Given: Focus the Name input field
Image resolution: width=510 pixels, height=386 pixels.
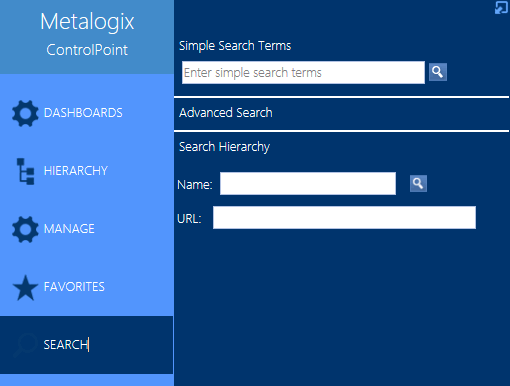Looking at the screenshot, I should 308,183.
